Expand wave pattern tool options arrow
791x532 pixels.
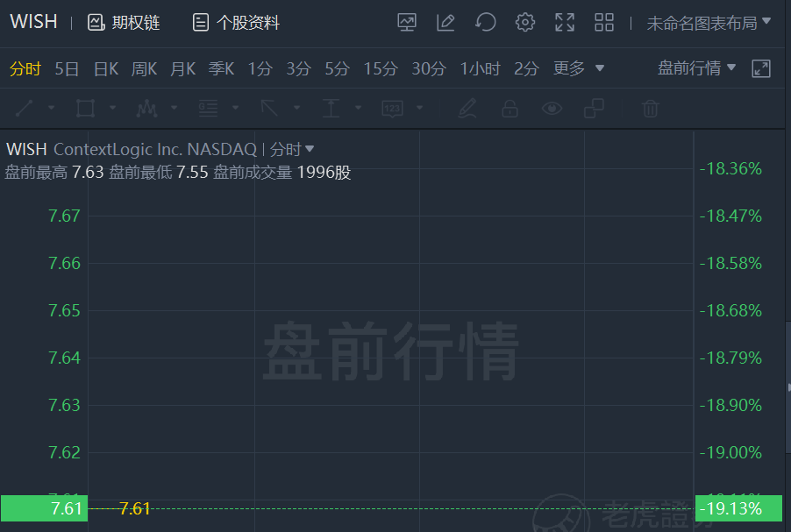click(175, 108)
